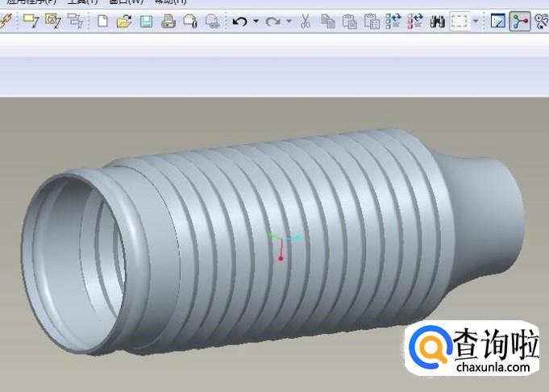549x392 pixels.
Task: Click the Undo arrow
Action: point(239,22)
